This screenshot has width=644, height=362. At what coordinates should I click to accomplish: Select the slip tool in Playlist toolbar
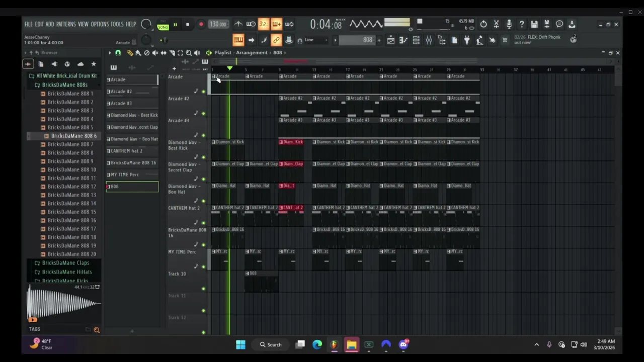click(x=164, y=53)
